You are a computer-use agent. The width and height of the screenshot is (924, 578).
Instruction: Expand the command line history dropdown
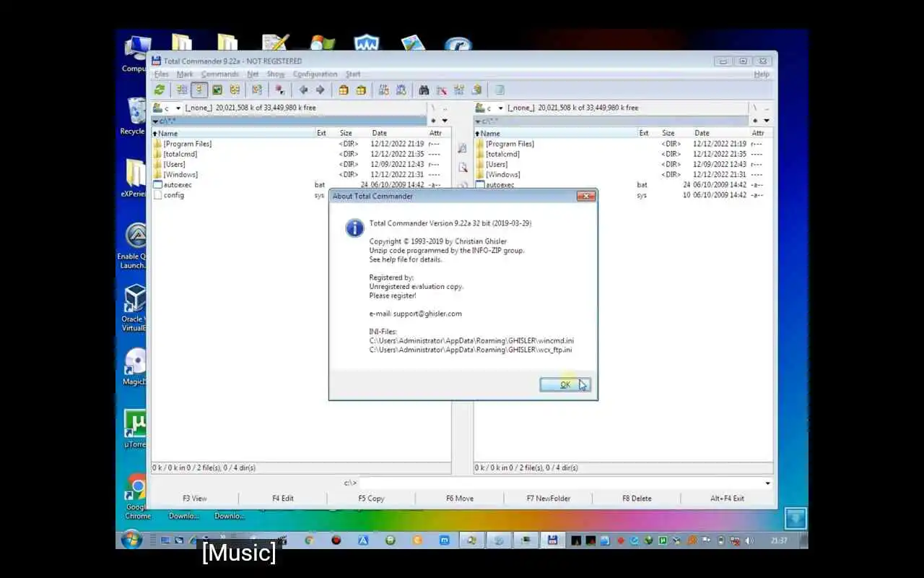point(767,483)
